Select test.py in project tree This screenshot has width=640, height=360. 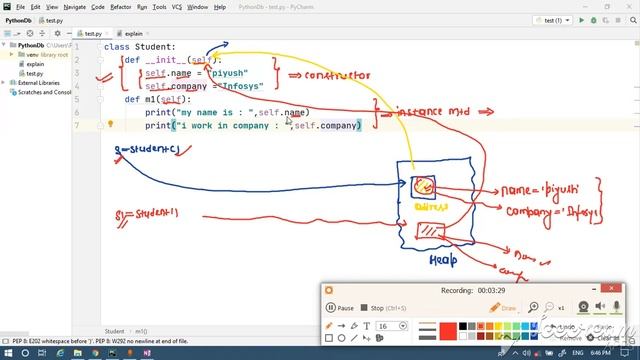click(34, 73)
